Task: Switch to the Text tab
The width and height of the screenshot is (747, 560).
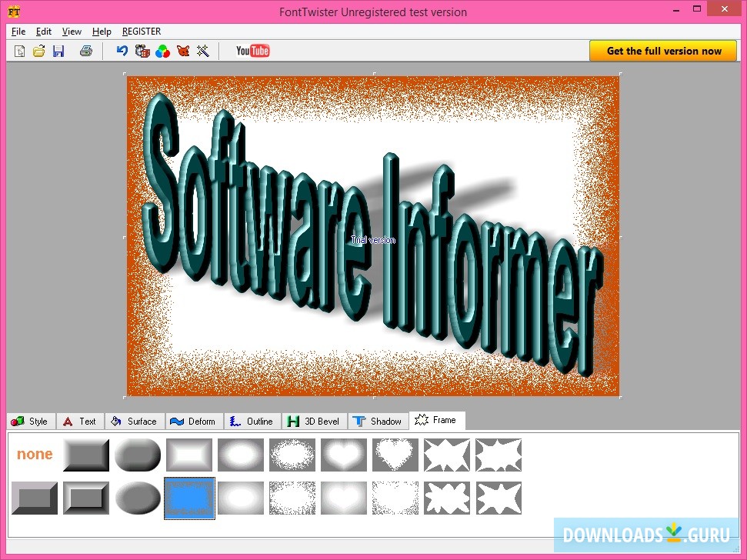Action: pyautogui.click(x=80, y=422)
